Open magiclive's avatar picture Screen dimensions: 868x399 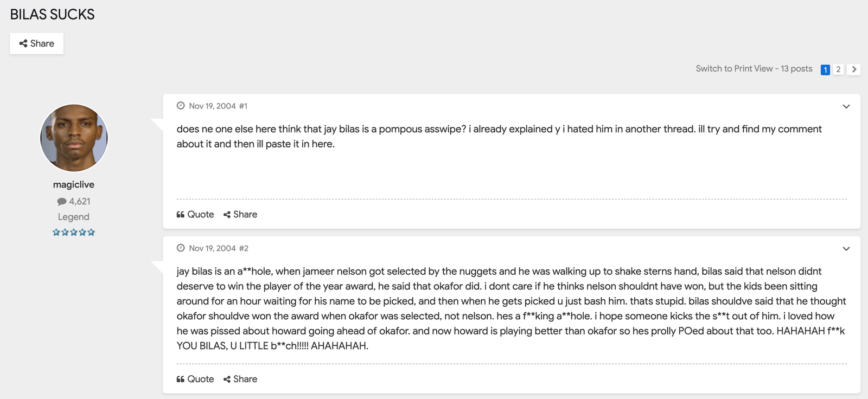pyautogui.click(x=74, y=138)
